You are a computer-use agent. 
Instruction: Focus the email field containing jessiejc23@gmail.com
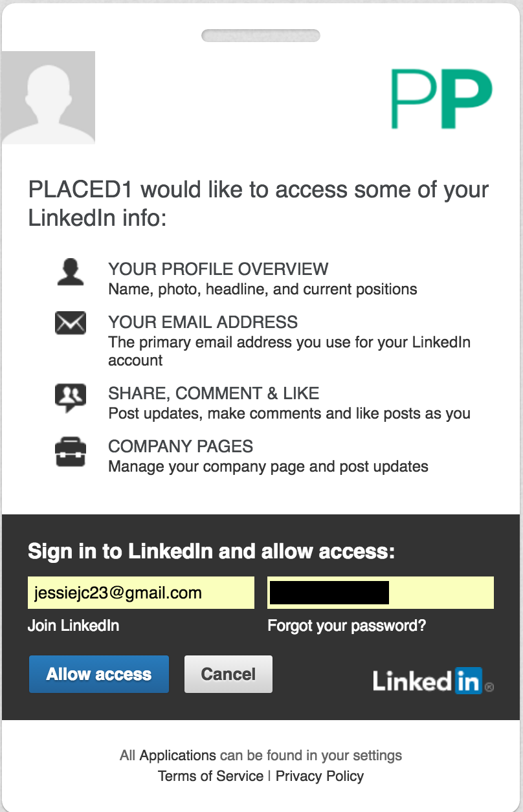[x=140, y=593]
